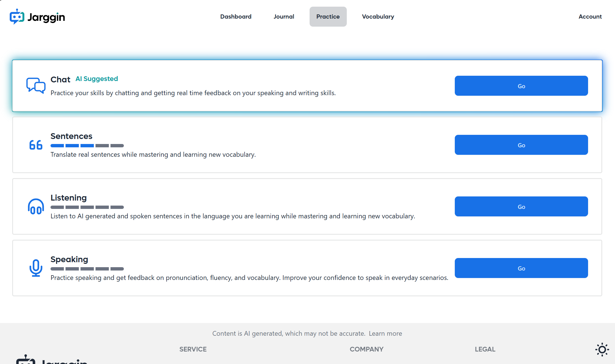615x364 pixels.
Task: Launch Listening practice via Go button
Action: 521,206
